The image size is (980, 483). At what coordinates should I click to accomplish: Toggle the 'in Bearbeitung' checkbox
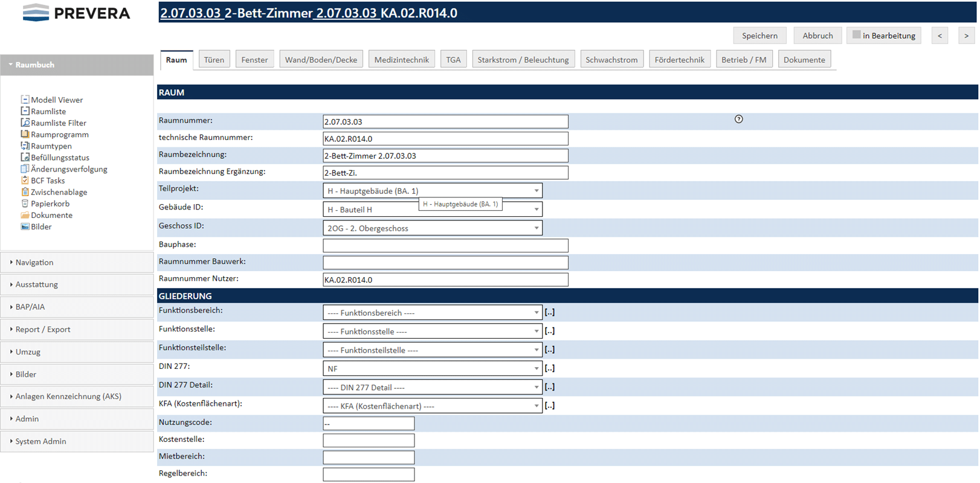tap(856, 35)
